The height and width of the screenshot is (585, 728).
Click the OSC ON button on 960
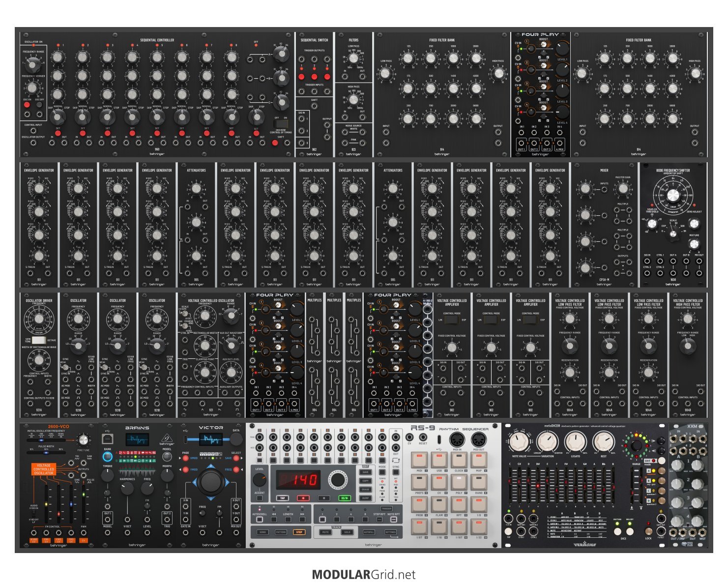tap(27, 104)
